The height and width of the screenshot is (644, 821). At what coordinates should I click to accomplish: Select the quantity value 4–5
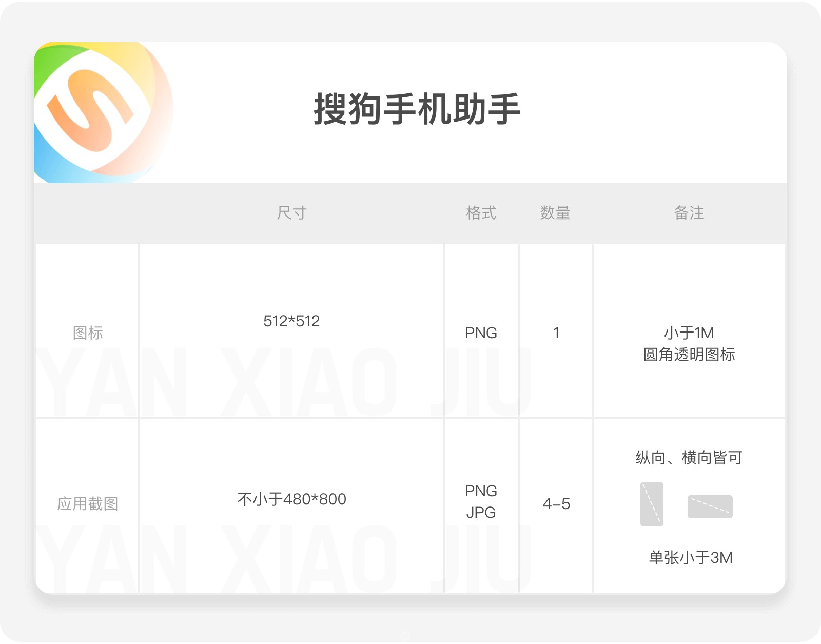556,504
